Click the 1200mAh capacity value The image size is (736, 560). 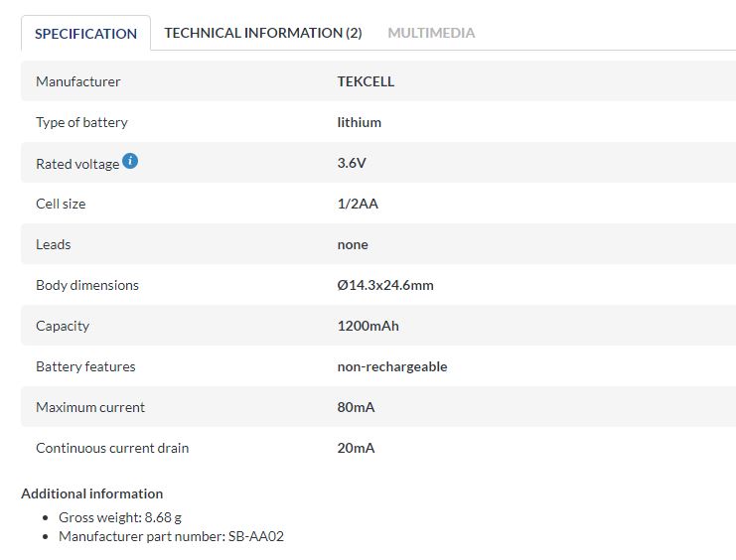pyautogui.click(x=368, y=326)
